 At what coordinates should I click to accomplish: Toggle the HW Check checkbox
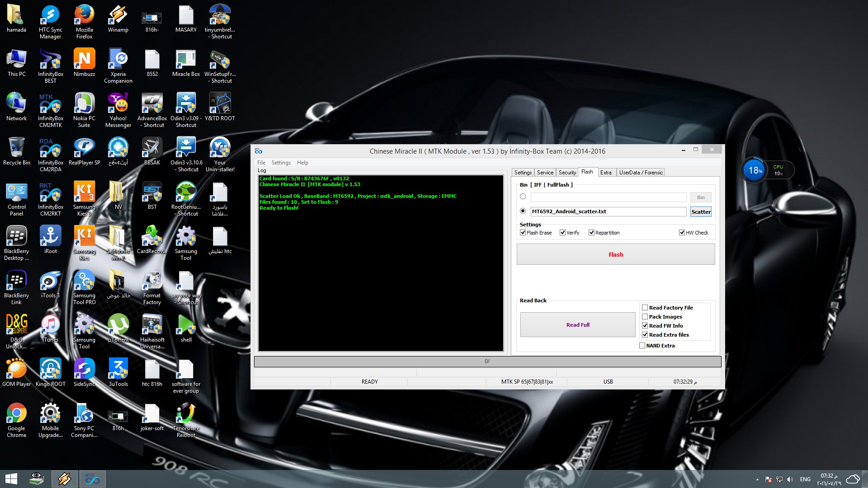pyautogui.click(x=682, y=233)
